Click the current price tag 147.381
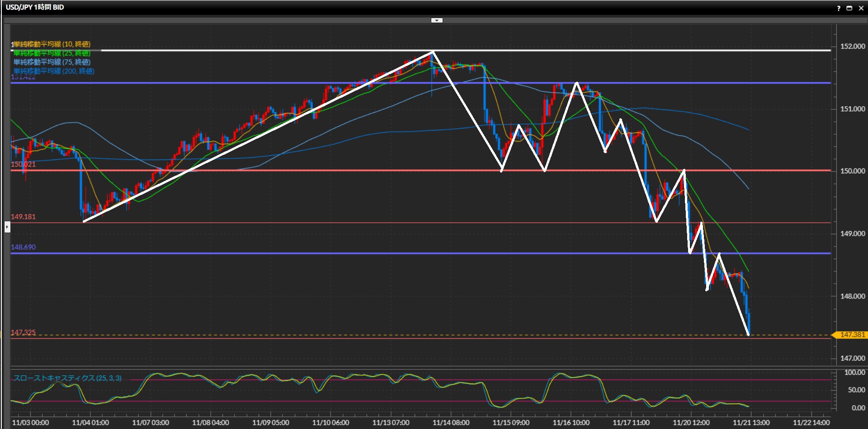This screenshot has width=868, height=429. (x=852, y=335)
